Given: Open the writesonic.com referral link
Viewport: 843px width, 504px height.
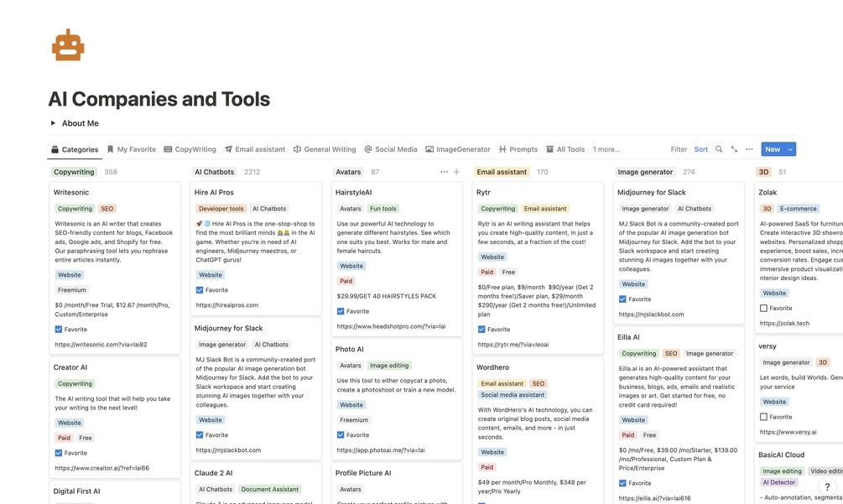Looking at the screenshot, I should point(101,345).
